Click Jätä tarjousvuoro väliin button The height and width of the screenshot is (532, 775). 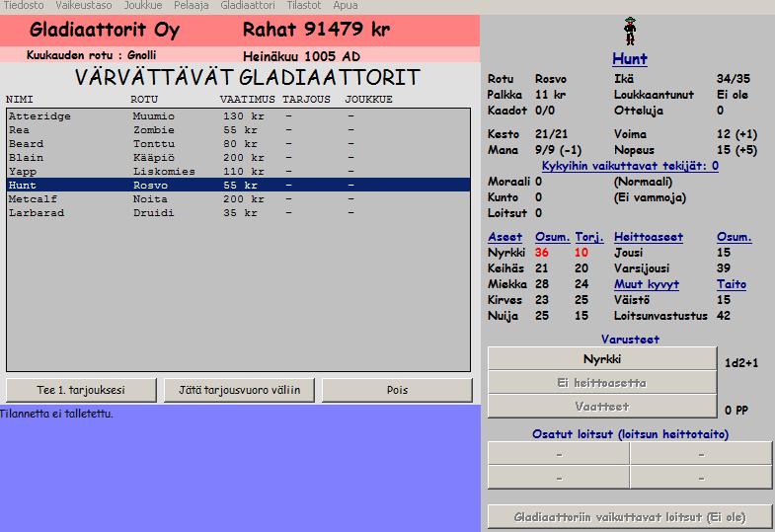pos(239,390)
